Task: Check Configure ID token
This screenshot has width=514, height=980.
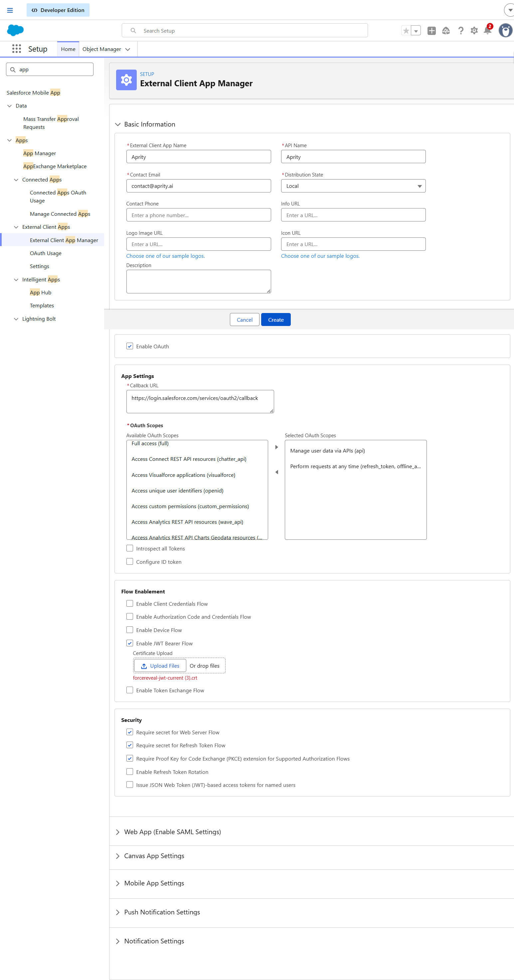Action: tap(130, 562)
